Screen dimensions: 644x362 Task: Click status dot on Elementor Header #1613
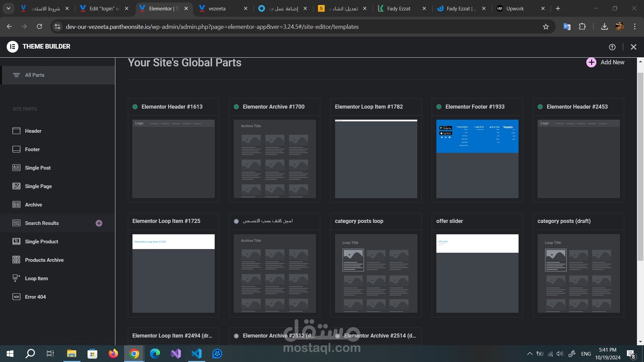135,107
